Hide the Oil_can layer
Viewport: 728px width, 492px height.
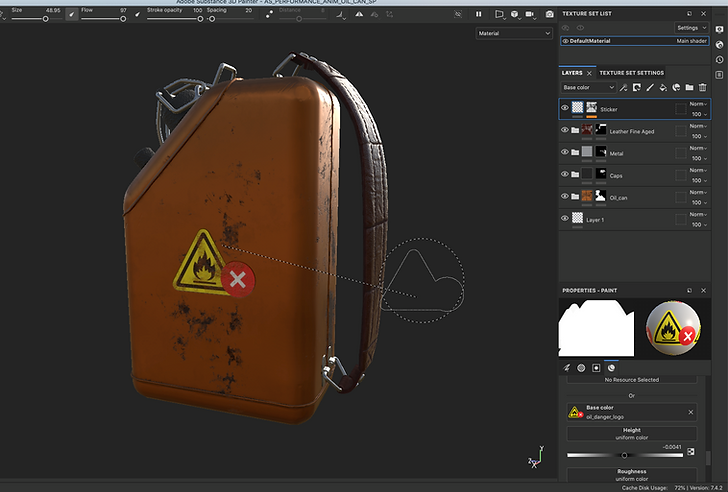point(565,196)
